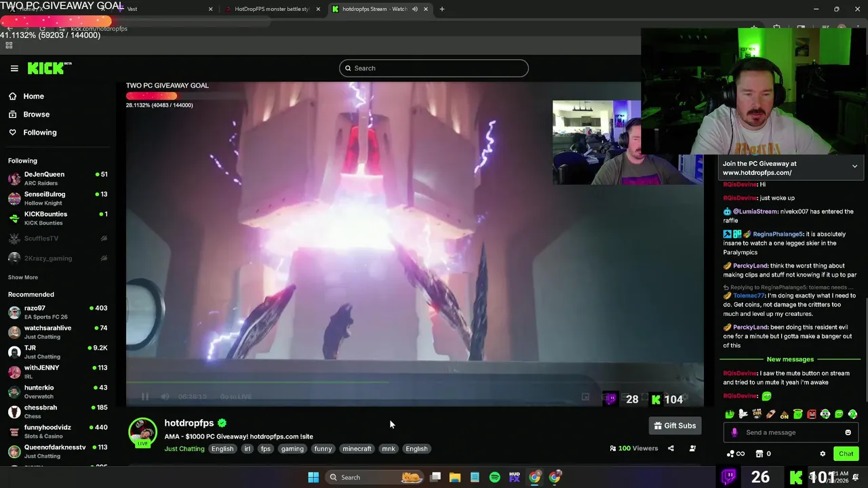Open offline ScufflesTV channel

(58, 239)
